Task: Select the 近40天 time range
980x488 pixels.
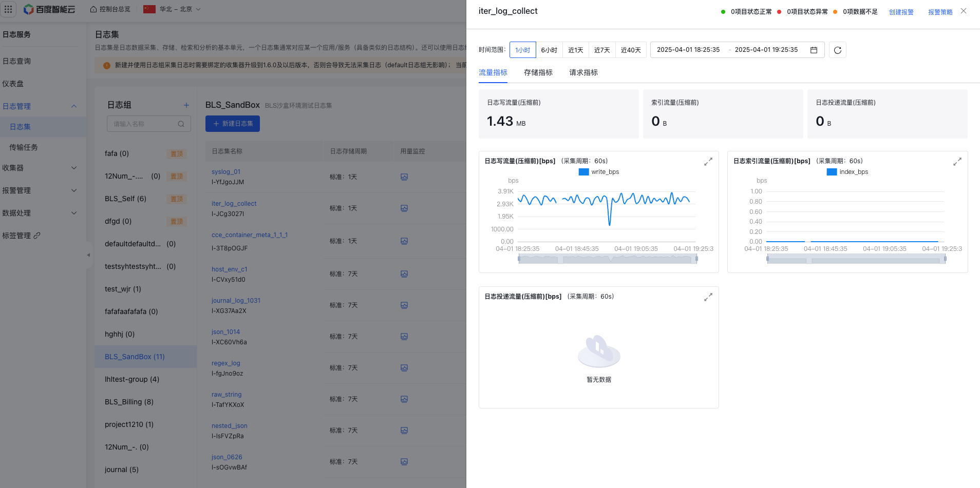Action: coord(631,50)
